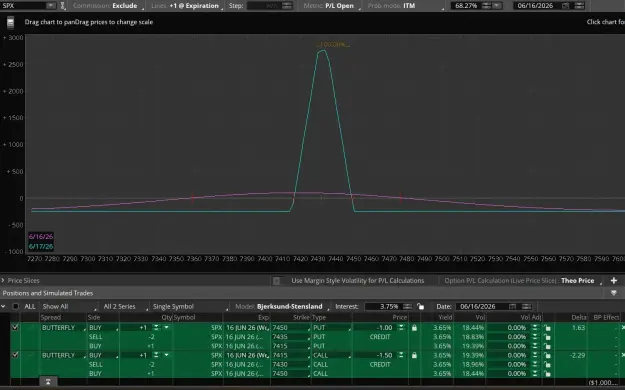Image resolution: width=625 pixels, height=390 pixels.
Task: Toggle checkbox for the 7450 PUT butterfly
Action: coord(15,327)
